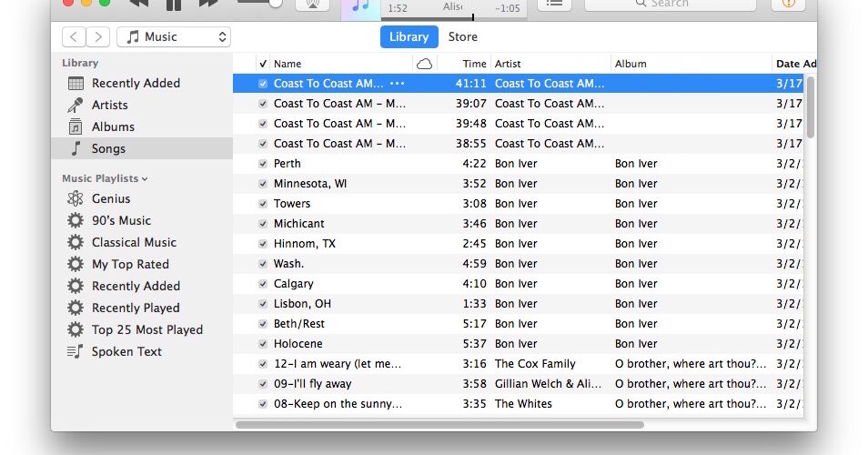Image resolution: width=868 pixels, height=455 pixels.
Task: Click The Cox Family artist cell
Action: pos(535,364)
